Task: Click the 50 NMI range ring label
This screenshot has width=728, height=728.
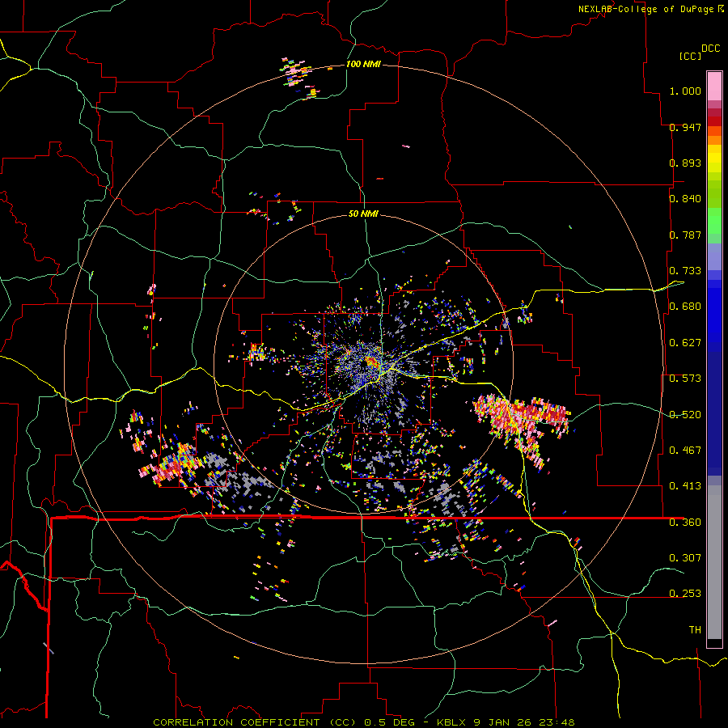Action: [363, 214]
